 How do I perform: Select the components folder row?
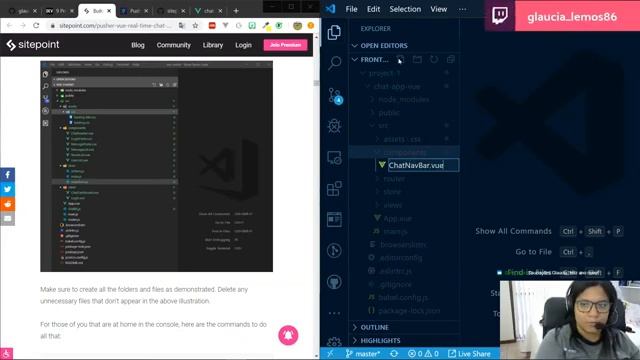point(404,152)
